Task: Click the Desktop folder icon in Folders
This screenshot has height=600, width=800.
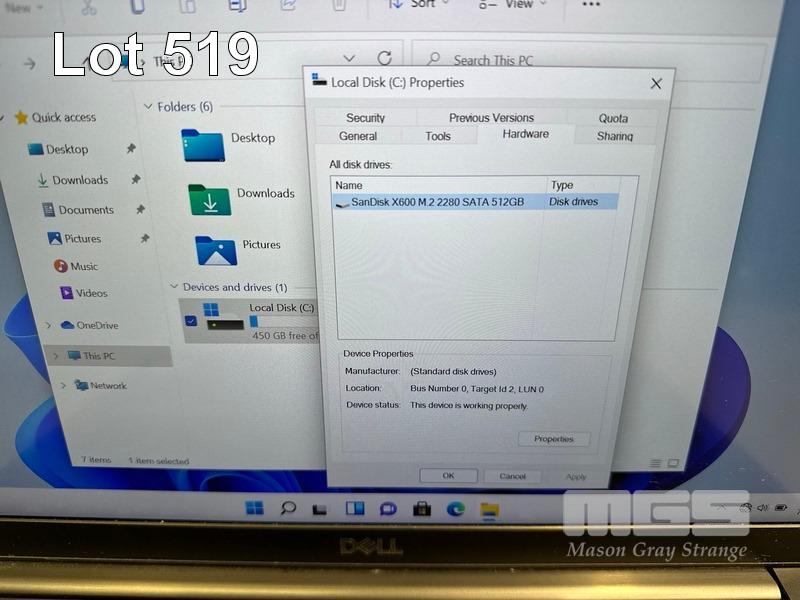Action: point(202,145)
